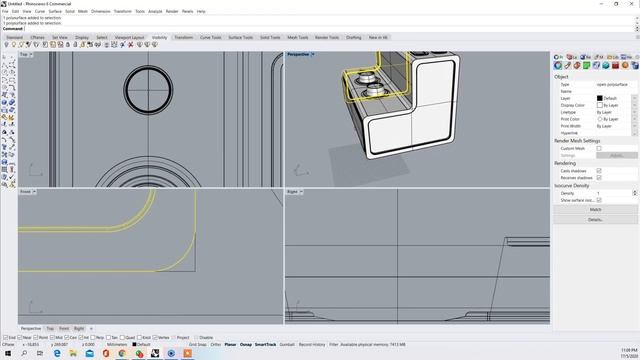Click the red X icon in Visibility toolbar
This screenshot has height=360, width=640.
coord(131,44)
